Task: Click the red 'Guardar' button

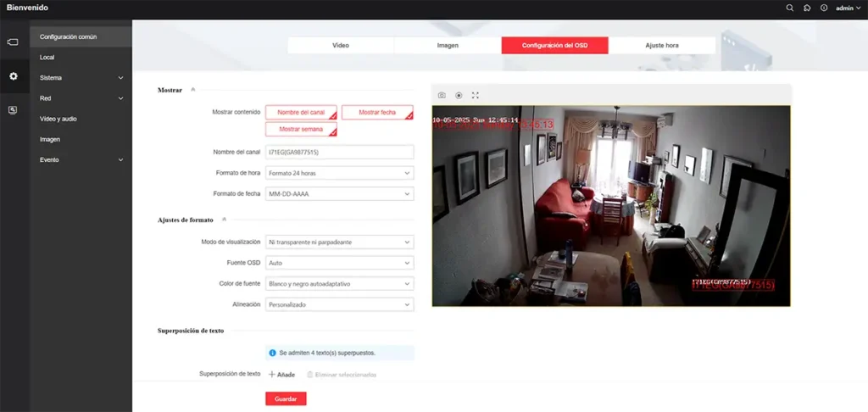Action: pos(285,398)
